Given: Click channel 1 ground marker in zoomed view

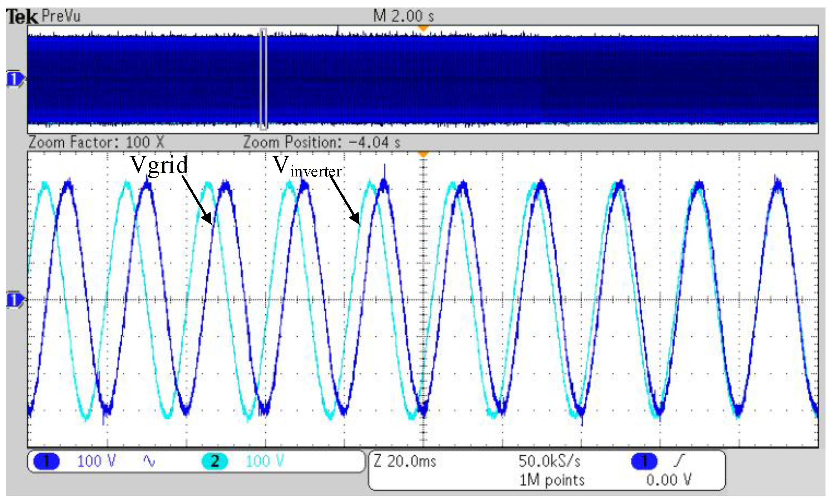Looking at the screenshot, I should pyautogui.click(x=14, y=300).
